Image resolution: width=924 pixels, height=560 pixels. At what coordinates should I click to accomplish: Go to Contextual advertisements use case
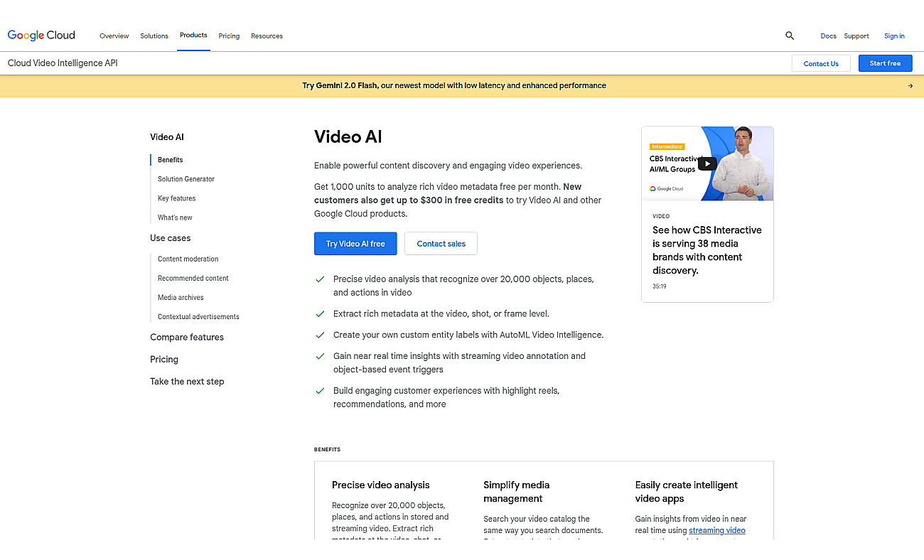tap(198, 317)
